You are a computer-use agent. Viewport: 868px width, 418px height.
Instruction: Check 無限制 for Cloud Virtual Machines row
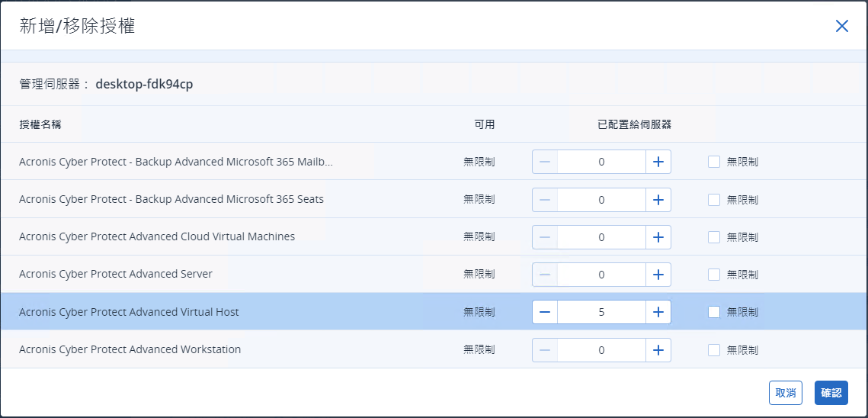coord(714,236)
